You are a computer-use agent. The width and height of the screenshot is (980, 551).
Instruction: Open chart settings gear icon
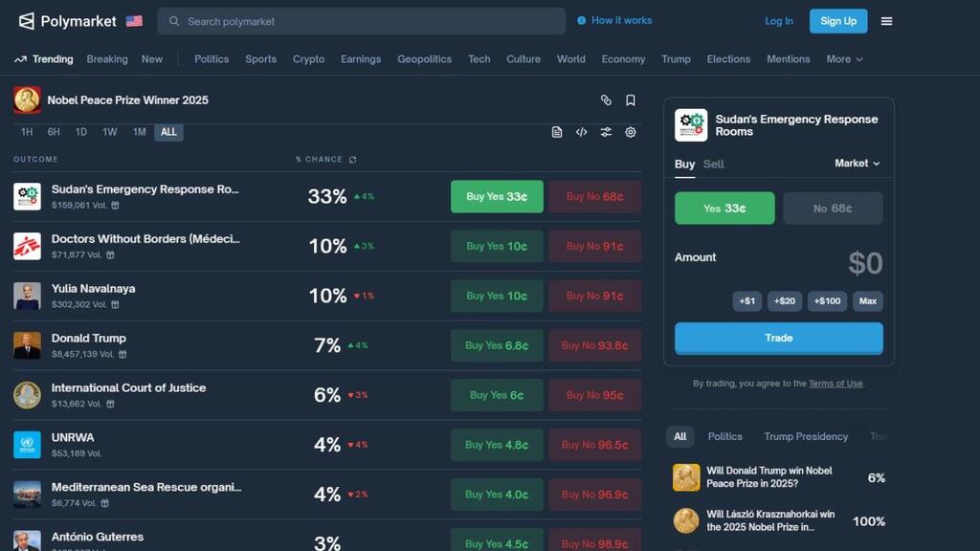pos(631,132)
